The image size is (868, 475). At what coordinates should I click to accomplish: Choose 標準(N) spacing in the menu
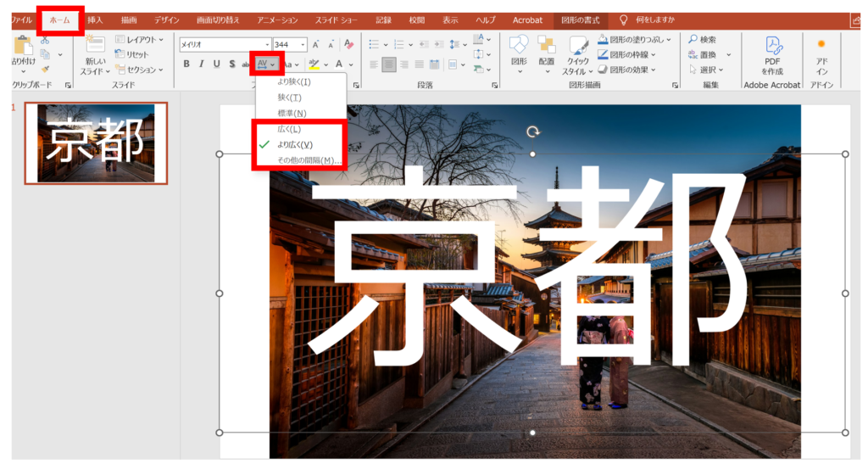click(292, 113)
